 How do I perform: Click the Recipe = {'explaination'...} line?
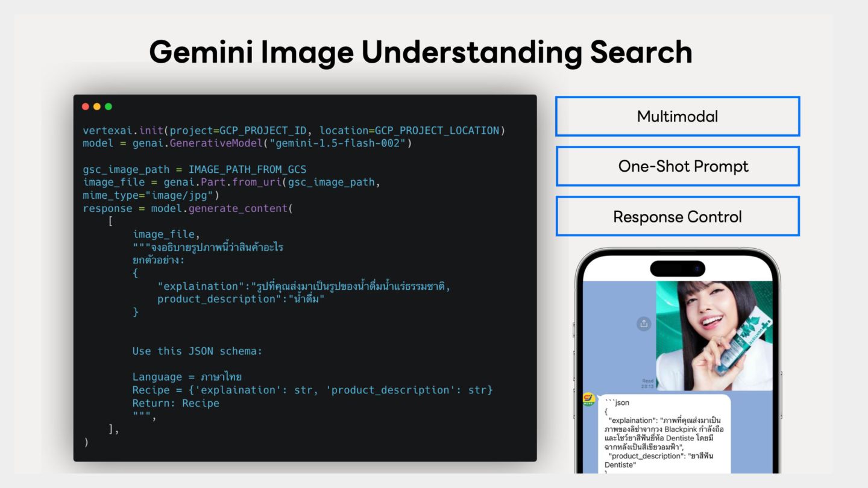pyautogui.click(x=313, y=390)
